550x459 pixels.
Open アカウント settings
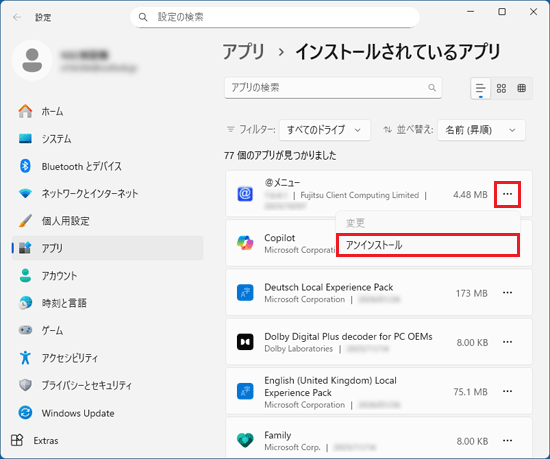click(x=107, y=276)
